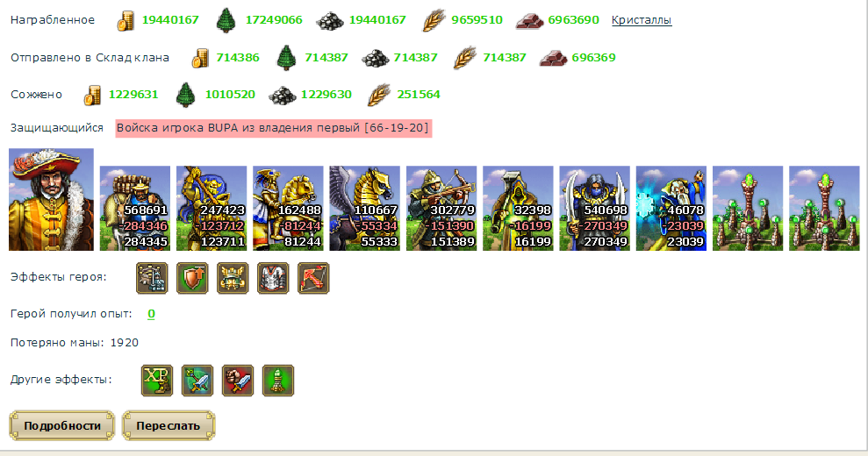Image resolution: width=868 pixels, height=456 pixels.
Task: Click the XP boost effect icon
Action: tap(157, 381)
